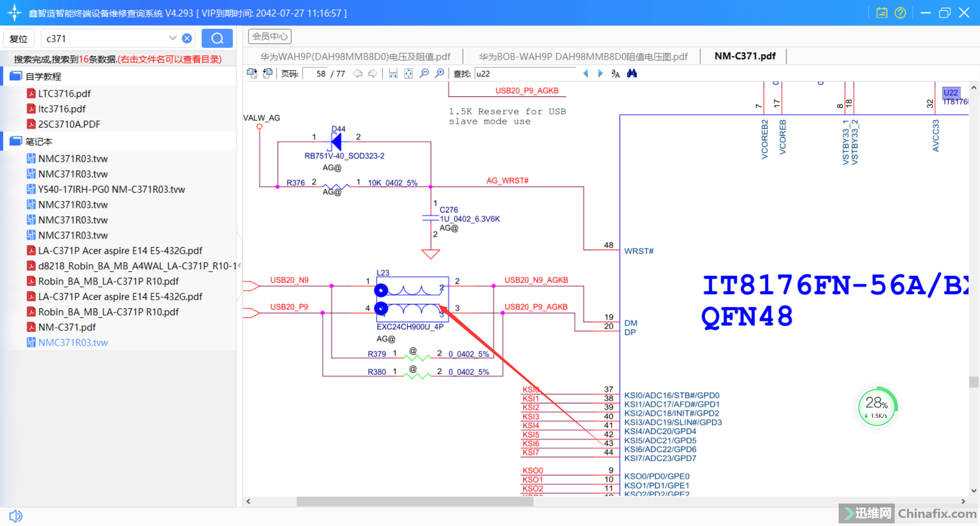
Task: Click the 复位 reset button
Action: tap(19, 39)
